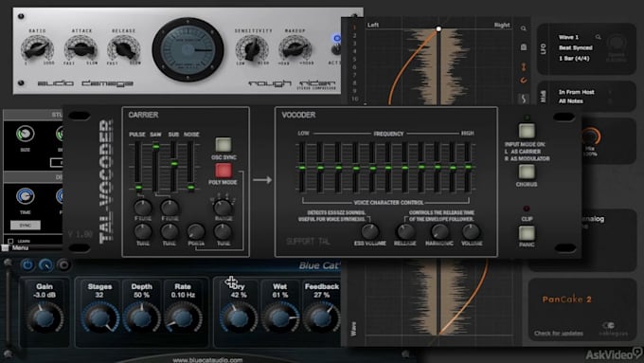This screenshot has width=644, height=363.
Task: Toggle the Chorus button in TAL-Vocoder
Action: point(527,172)
